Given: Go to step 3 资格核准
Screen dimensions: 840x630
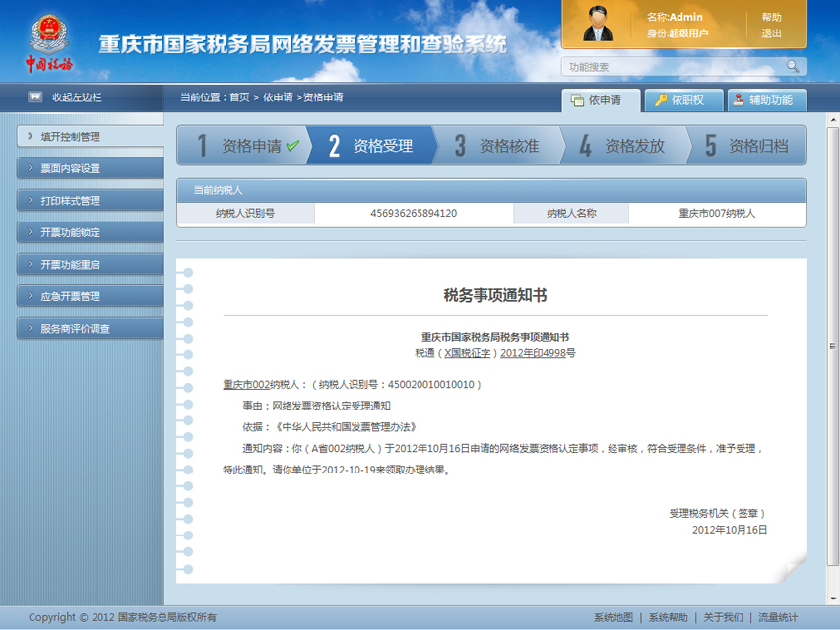Looking at the screenshot, I should click(x=498, y=145).
